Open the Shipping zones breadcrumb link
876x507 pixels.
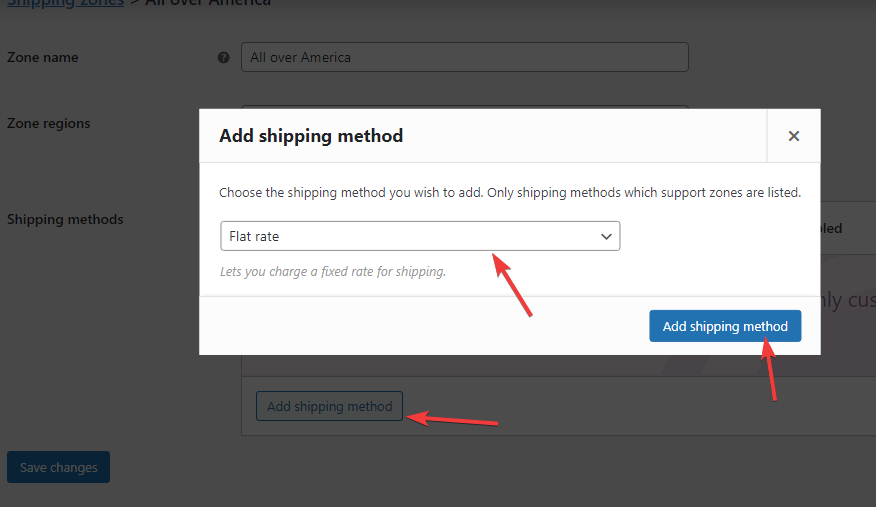[65, 3]
